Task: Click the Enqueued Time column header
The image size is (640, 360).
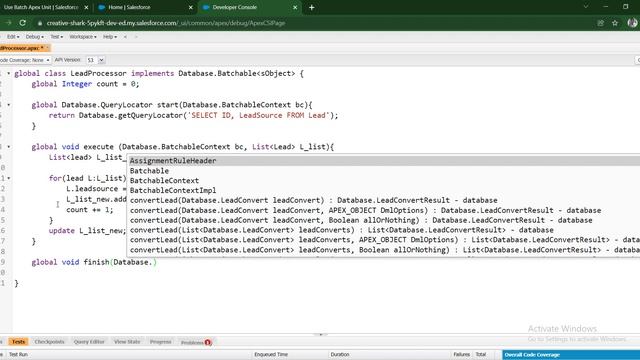Action: 271,355
